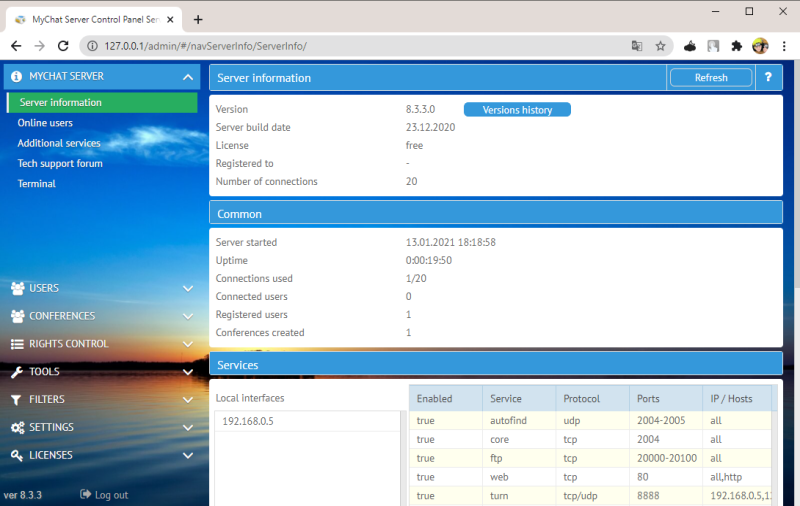Open a new browser tab
Viewport: 800px width, 506px height.
pos(198,19)
